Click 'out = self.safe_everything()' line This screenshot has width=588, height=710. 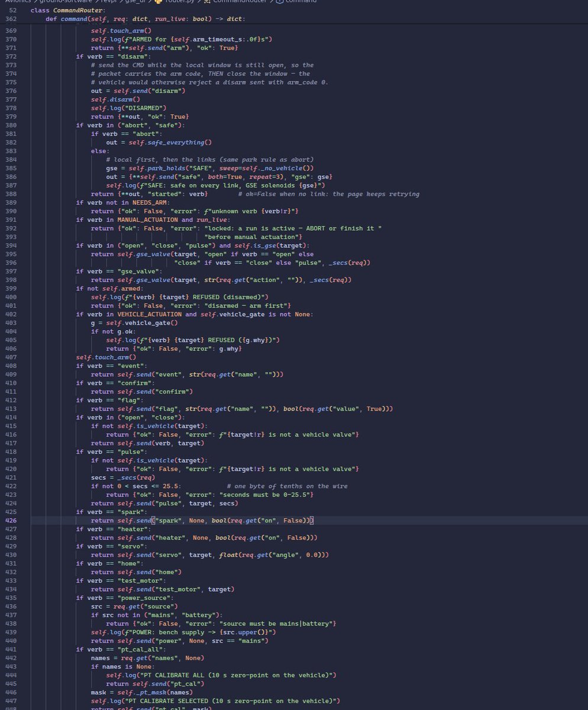159,143
